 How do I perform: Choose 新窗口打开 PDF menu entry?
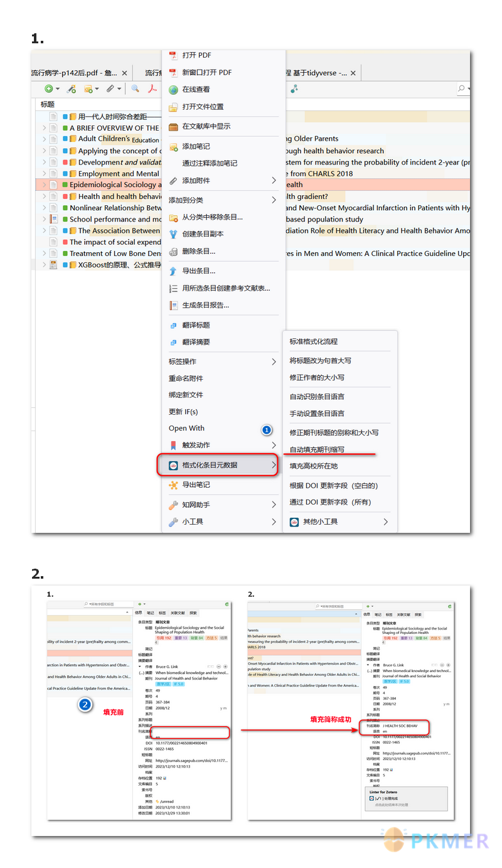[x=207, y=72]
